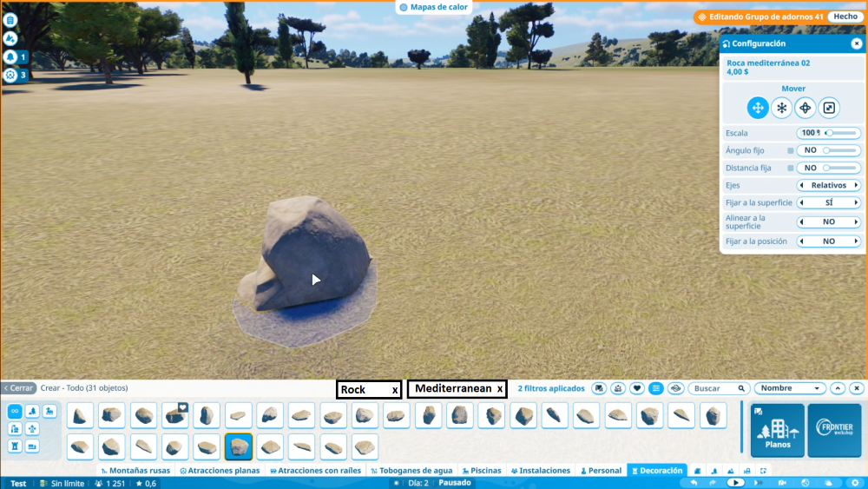Click the undo arrow in bottom bar

[694, 483]
